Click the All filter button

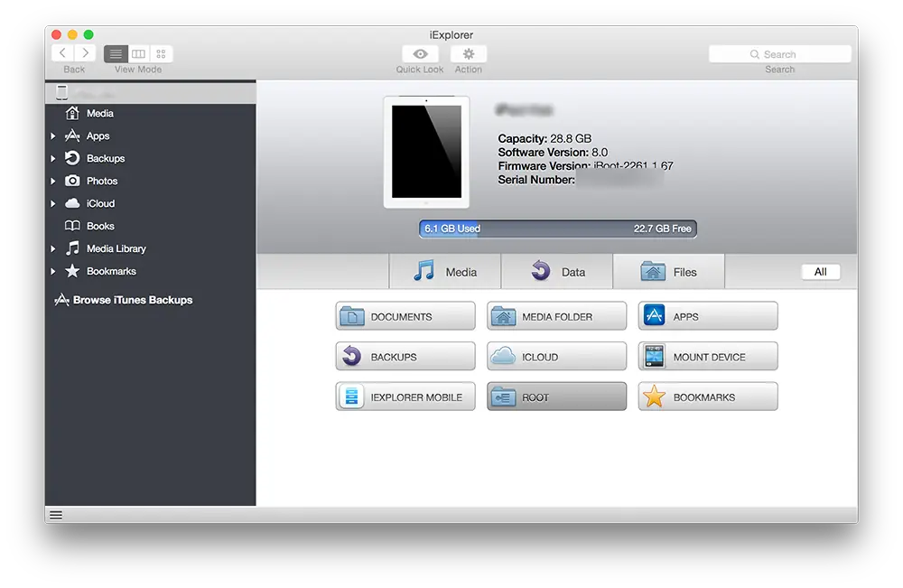point(821,272)
